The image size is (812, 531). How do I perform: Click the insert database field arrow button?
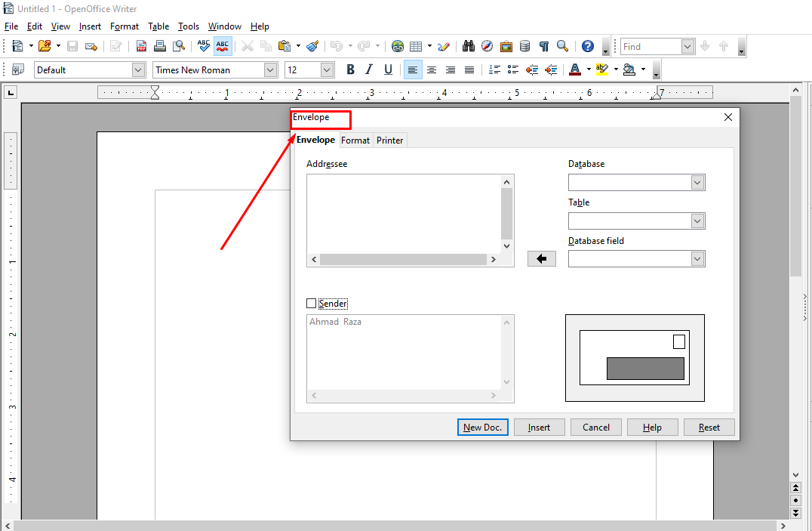click(x=542, y=259)
